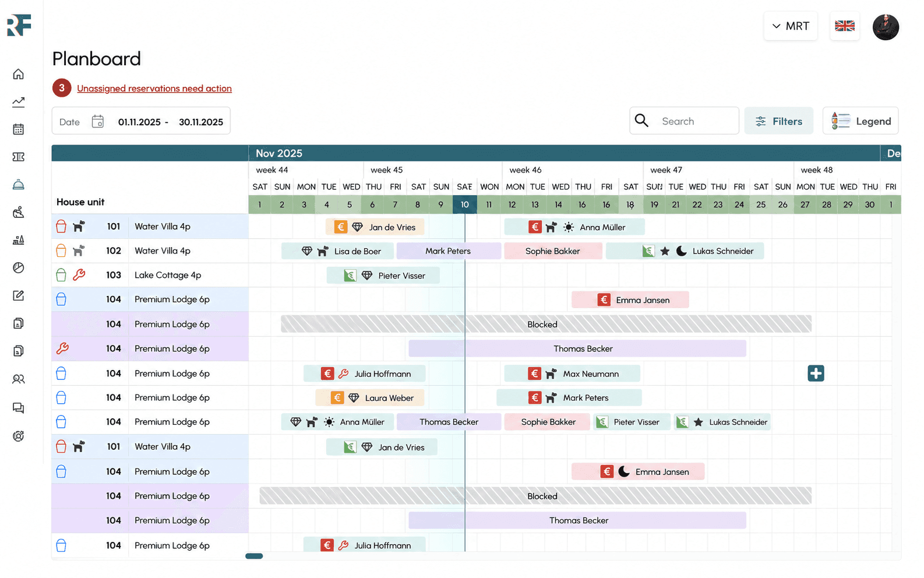Click the House unit column header
This screenshot has height=578, width=924.
(80, 202)
